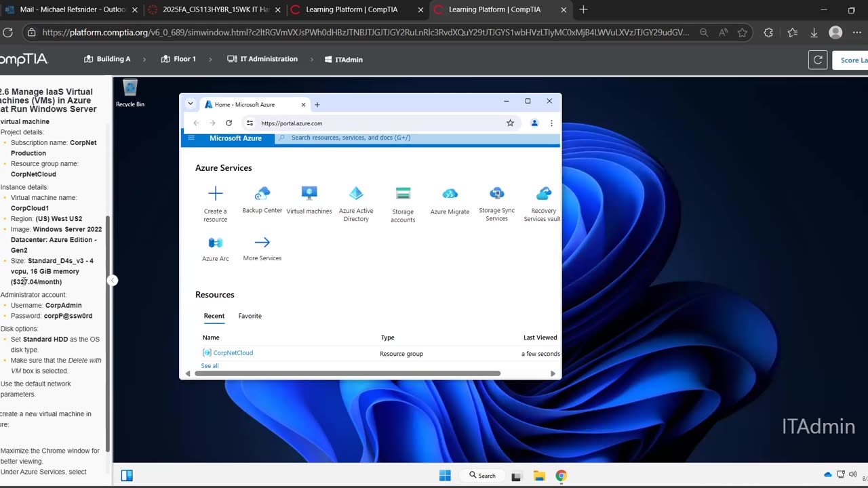Open the Azure portal hamburger menu
Screen dimensions: 868x488
pos(191,138)
